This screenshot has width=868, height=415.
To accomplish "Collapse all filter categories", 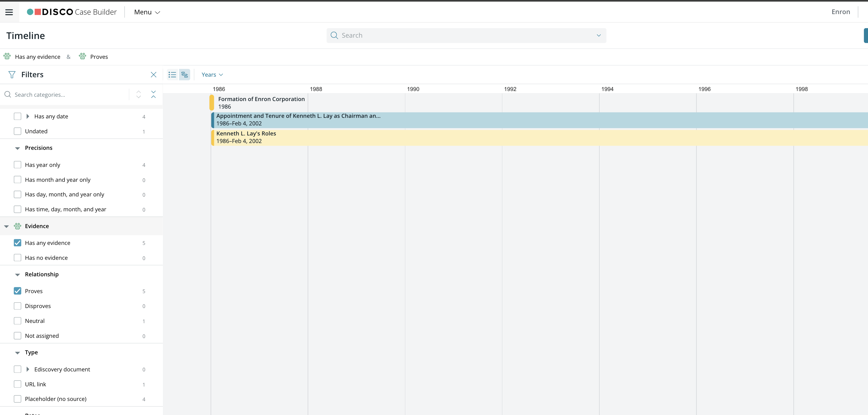I will [x=153, y=94].
